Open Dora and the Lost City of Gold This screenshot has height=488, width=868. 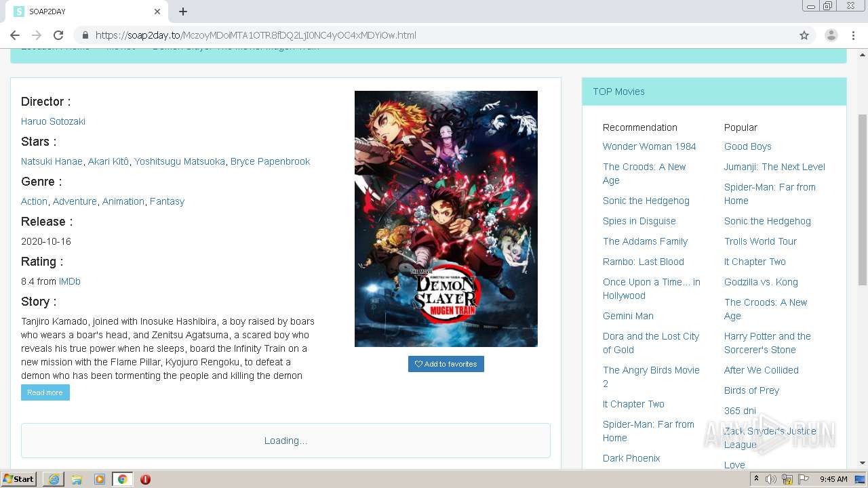coord(651,343)
